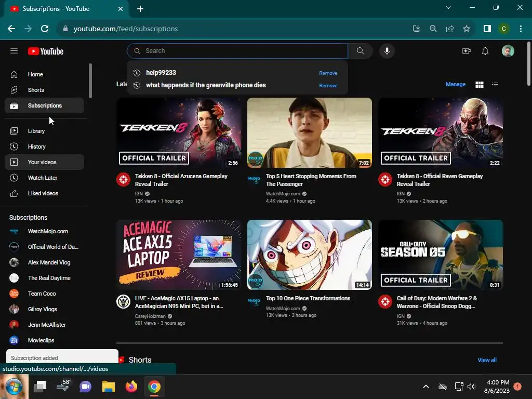Screen dimensions: 532x399
Task: Go to Home in the sidebar
Action: pos(45,74)
